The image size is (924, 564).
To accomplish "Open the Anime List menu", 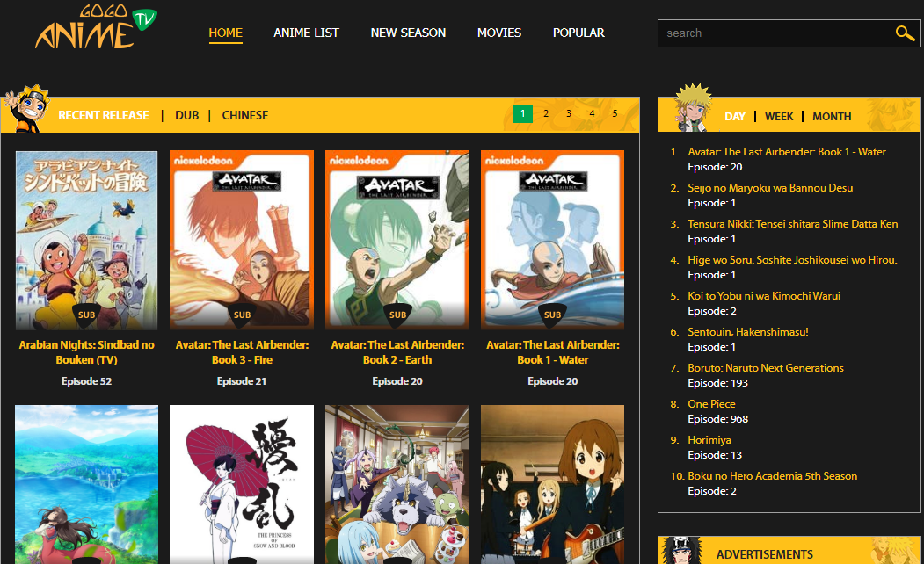I will [306, 33].
